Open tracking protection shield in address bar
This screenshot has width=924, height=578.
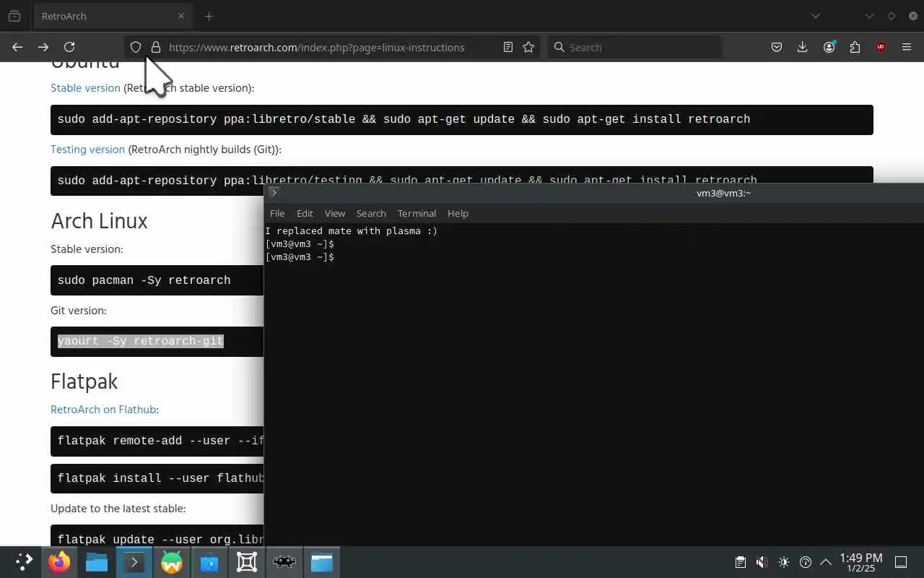click(x=136, y=47)
